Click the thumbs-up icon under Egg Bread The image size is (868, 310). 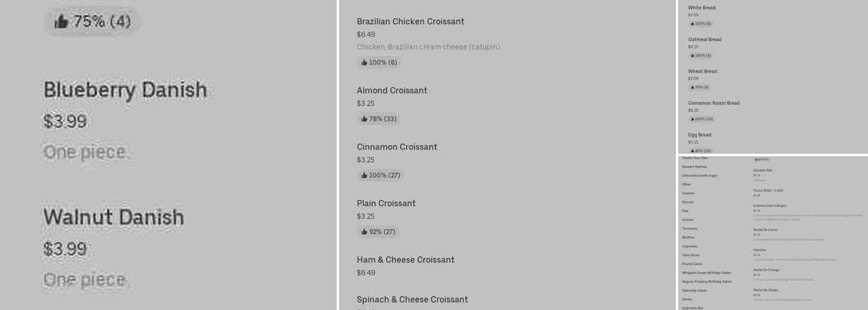point(693,151)
